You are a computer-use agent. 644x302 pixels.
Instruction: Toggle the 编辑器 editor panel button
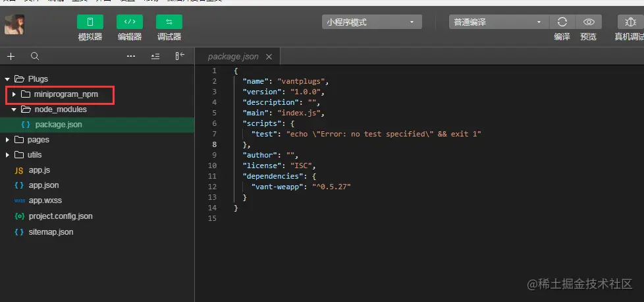[x=129, y=22]
